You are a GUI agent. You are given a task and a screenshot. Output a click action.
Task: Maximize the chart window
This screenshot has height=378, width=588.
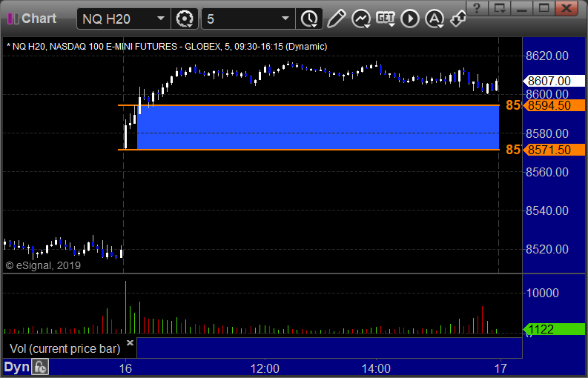coord(544,7)
